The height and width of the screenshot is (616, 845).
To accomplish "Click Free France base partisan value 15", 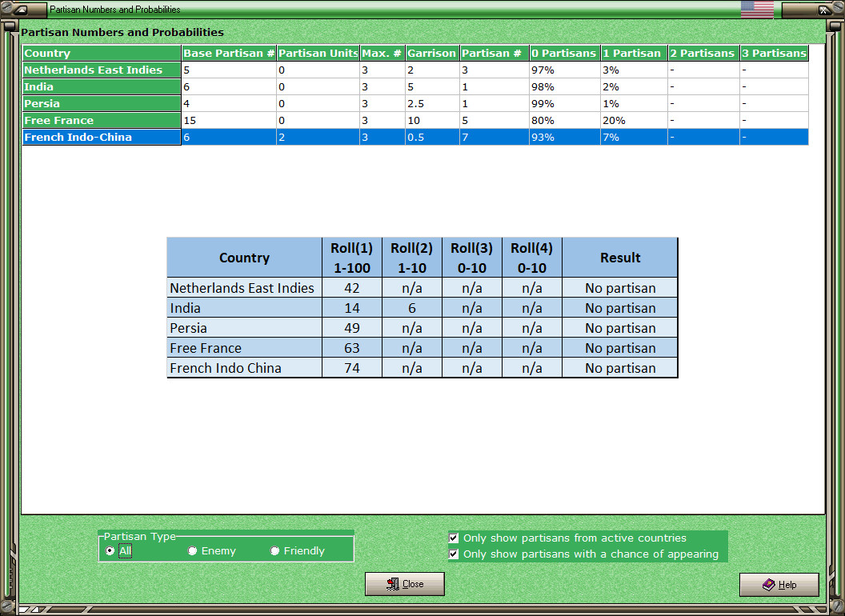I will click(x=229, y=120).
